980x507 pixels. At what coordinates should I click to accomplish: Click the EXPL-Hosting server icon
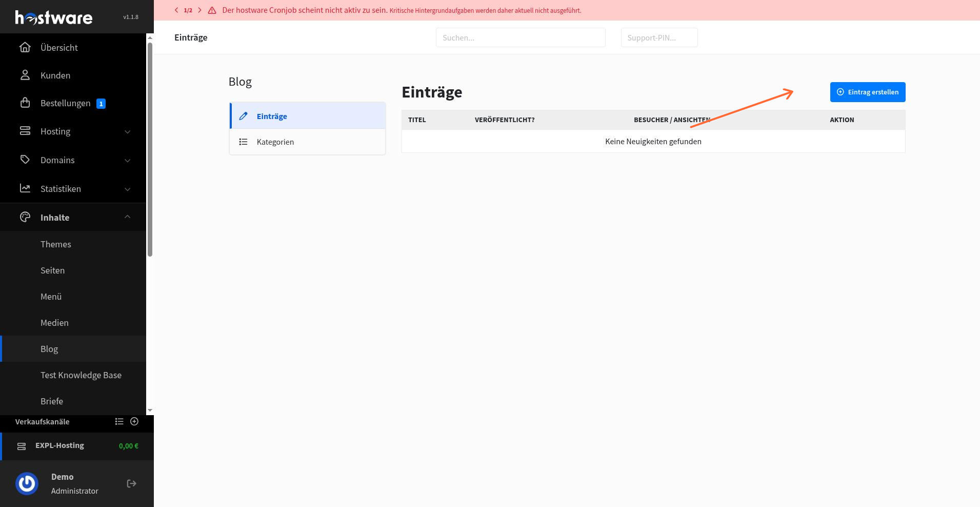point(22,446)
